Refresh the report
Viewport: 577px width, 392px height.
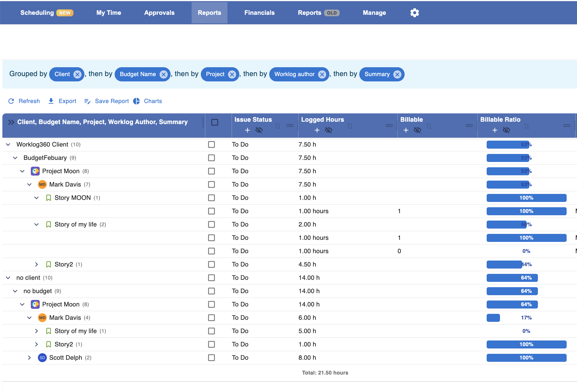tap(24, 101)
